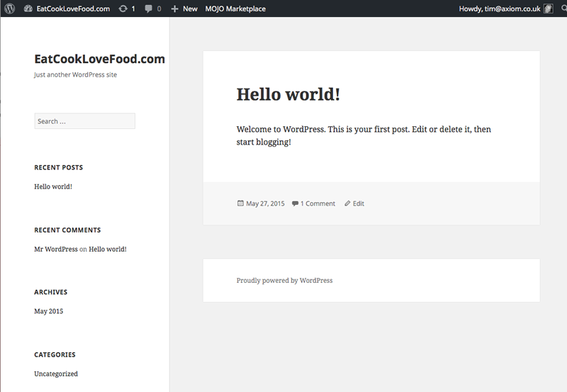Click the pencil icon beside Edit
The width and height of the screenshot is (567, 392).
[347, 203]
